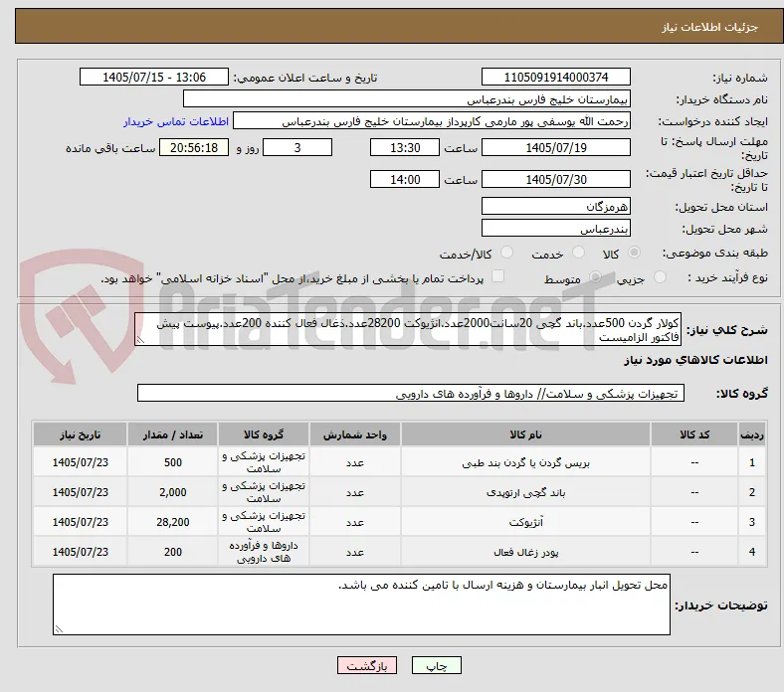Click the request creator name field
This screenshot has width=784, height=692.
[432, 121]
